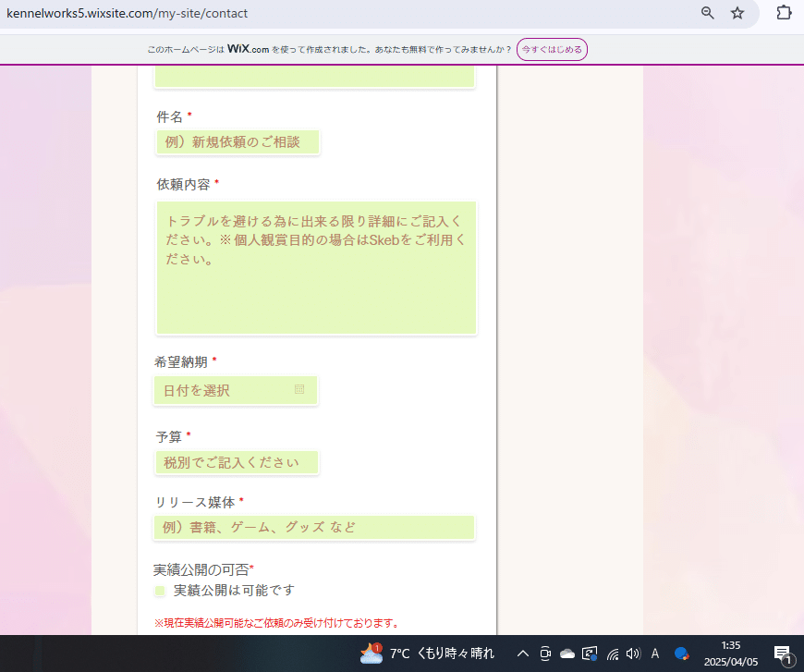Click the browser zoom magnifier icon

point(708,13)
